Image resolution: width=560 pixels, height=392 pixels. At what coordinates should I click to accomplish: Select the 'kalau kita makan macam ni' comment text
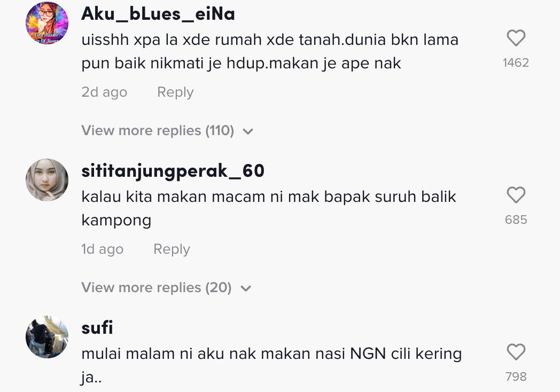(x=269, y=208)
